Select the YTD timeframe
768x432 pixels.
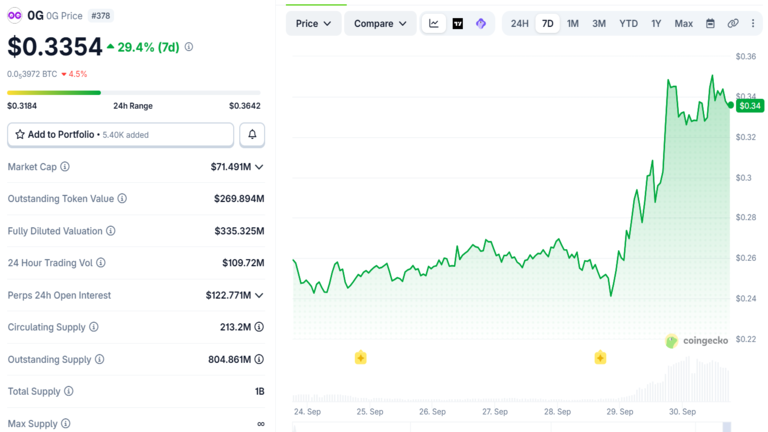(628, 24)
